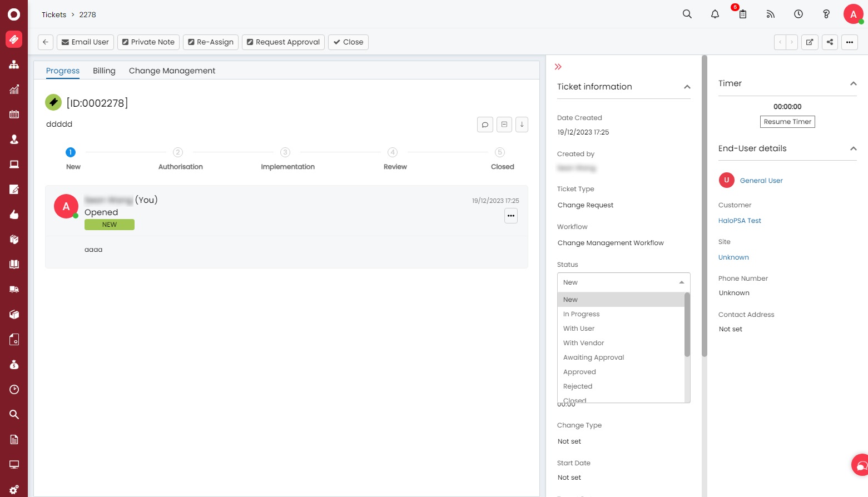Open the HaloPSA Test customer link
This screenshot has width=868, height=497.
[739, 221]
